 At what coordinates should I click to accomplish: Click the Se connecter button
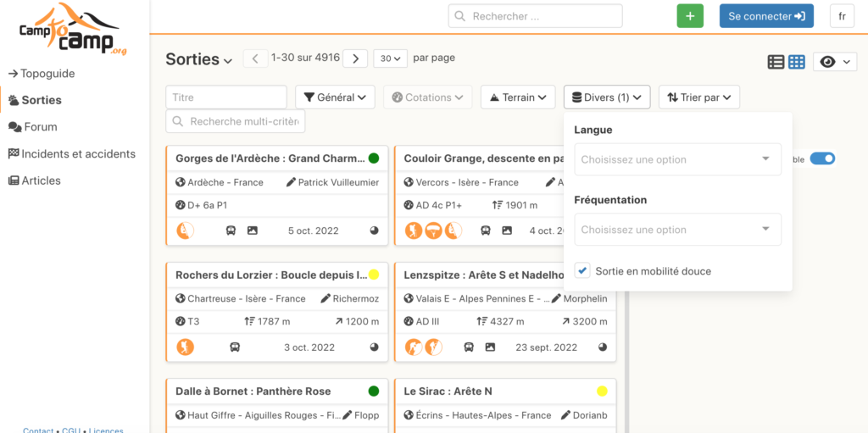[766, 16]
